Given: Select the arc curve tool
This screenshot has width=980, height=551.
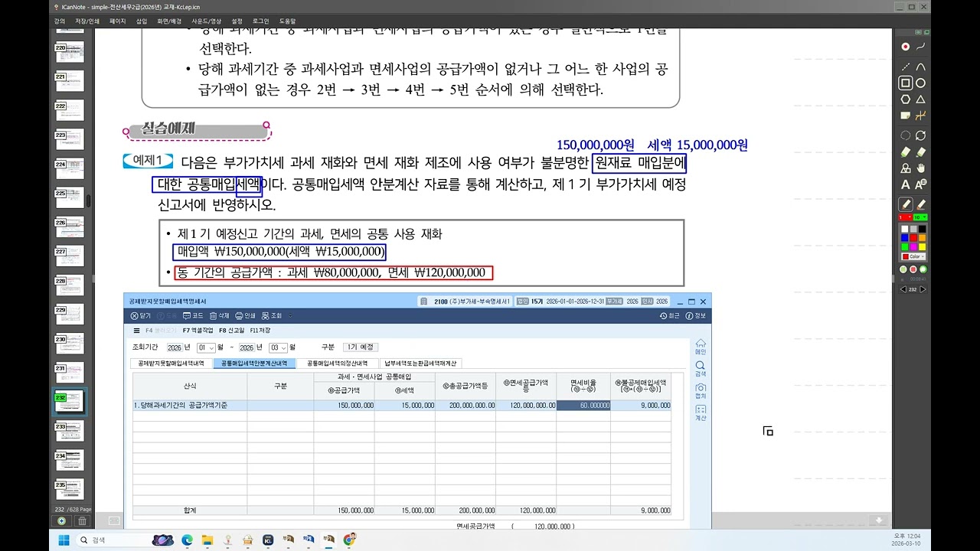Looking at the screenshot, I should (x=921, y=67).
